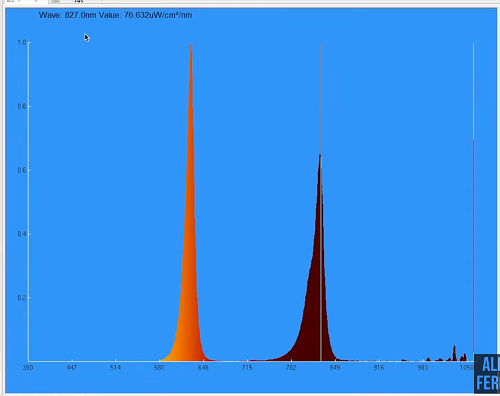The image size is (500, 396).
Task: Click the 715 wavelength label on the X axis
Action: click(x=247, y=368)
